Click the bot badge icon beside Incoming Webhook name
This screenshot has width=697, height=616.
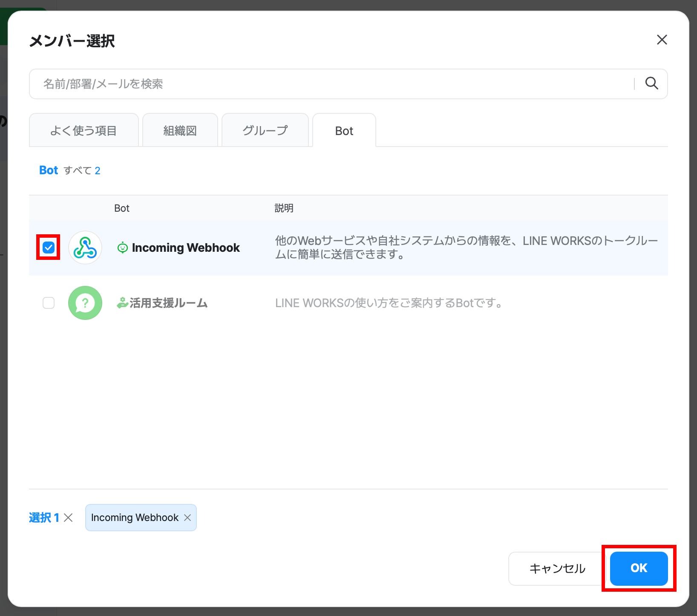coord(122,248)
